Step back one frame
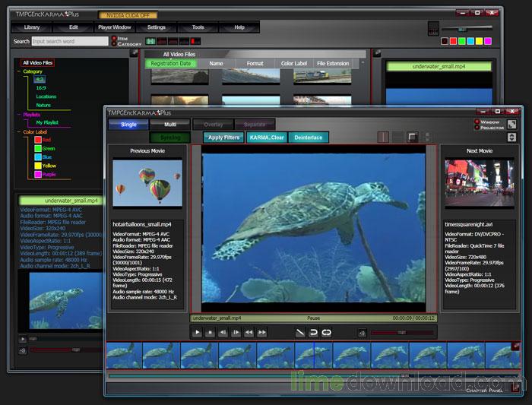The width and height of the screenshot is (532, 405). [223, 332]
